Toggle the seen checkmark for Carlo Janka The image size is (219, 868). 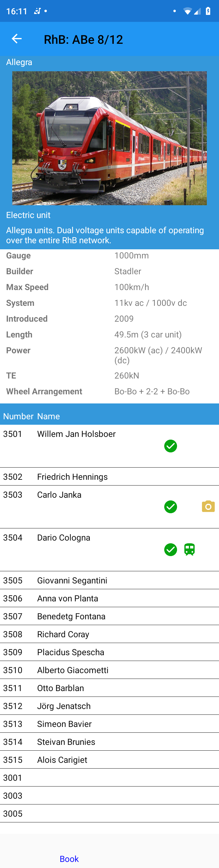(x=170, y=507)
